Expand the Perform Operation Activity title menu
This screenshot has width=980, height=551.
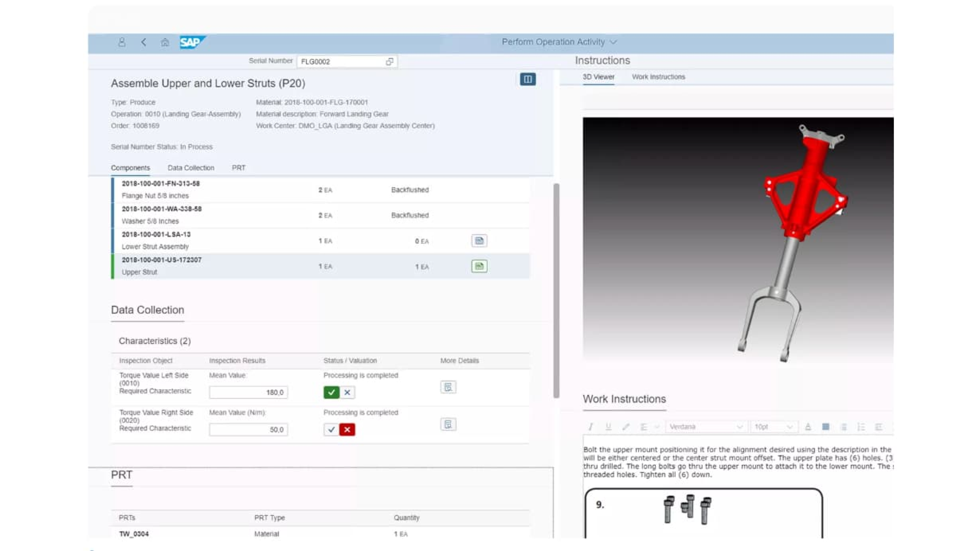pyautogui.click(x=613, y=42)
